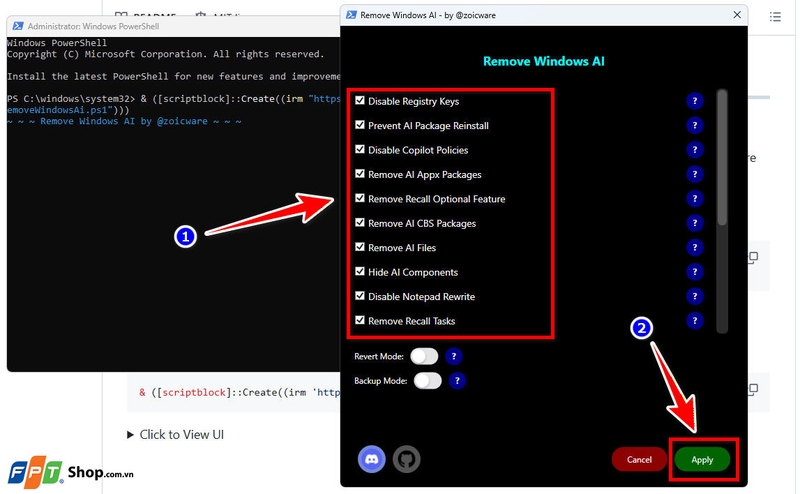The image size is (800, 494).
Task: Uncheck Hide AI Components
Action: [360, 271]
